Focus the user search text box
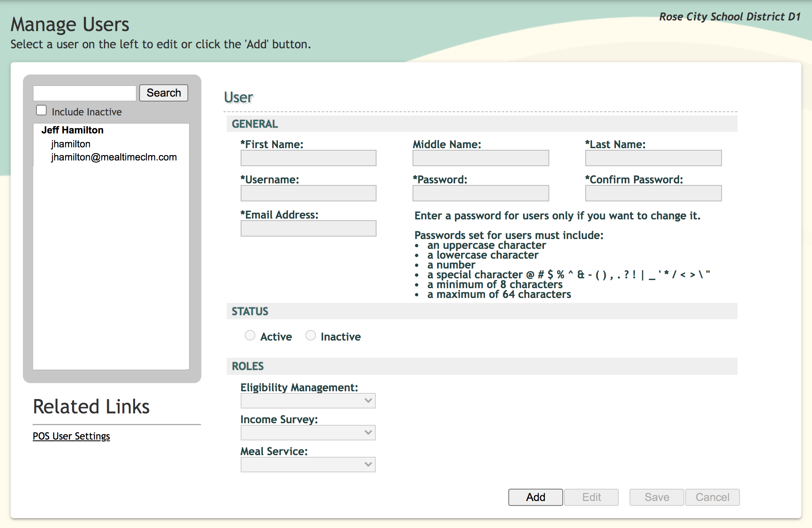This screenshot has width=812, height=528. click(85, 93)
